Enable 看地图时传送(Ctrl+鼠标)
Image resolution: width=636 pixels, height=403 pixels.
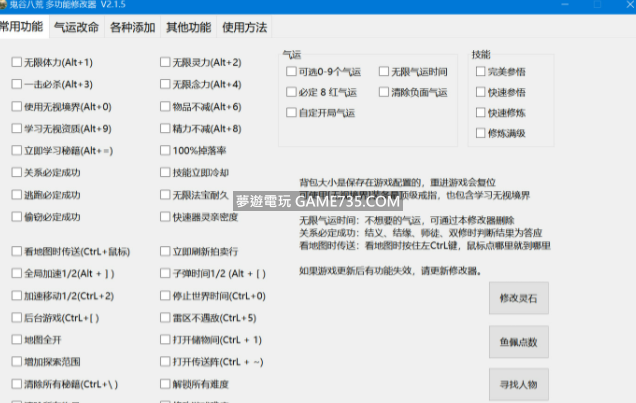17,251
